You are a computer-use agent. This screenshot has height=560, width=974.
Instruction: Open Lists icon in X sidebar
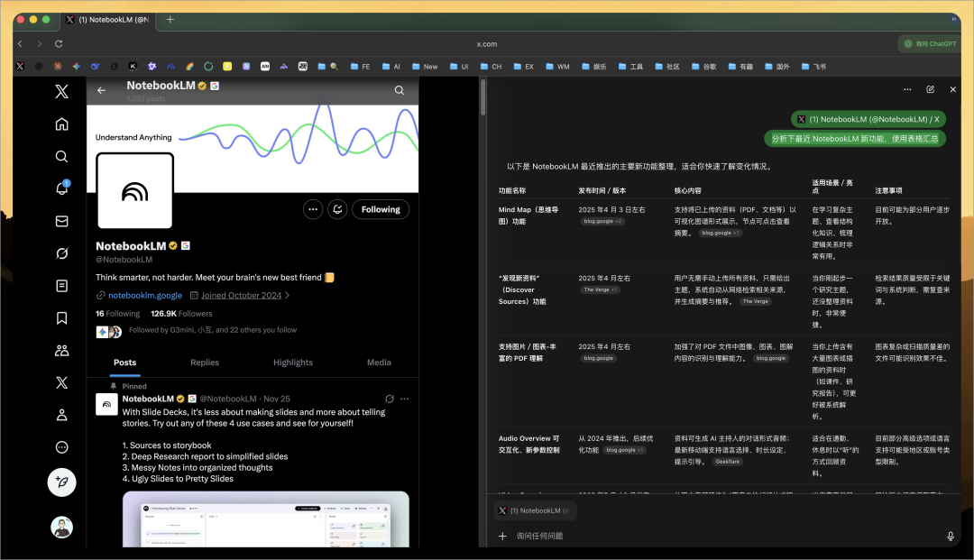[61, 286]
